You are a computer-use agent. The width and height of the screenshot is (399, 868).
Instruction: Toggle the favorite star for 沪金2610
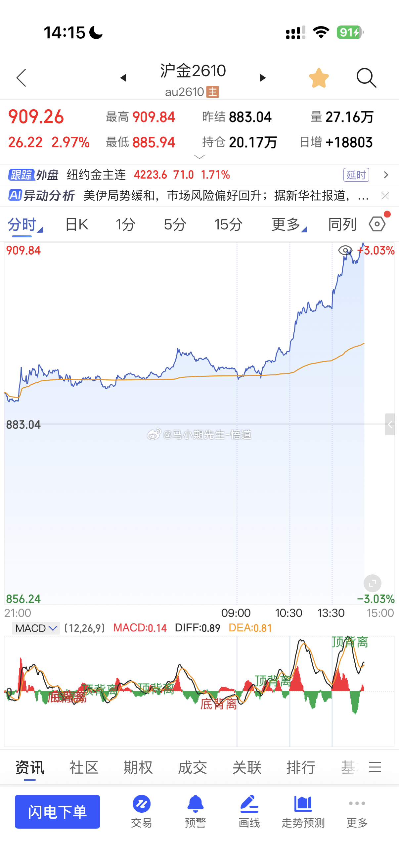click(319, 78)
